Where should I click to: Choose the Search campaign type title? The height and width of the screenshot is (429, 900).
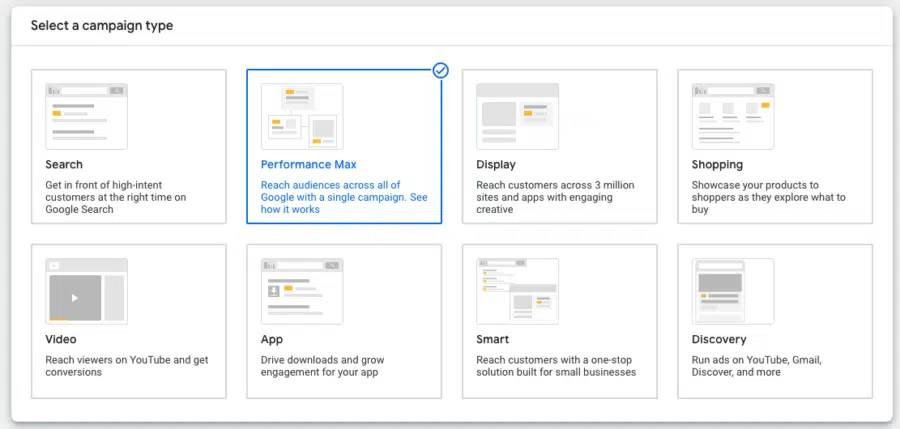64,165
